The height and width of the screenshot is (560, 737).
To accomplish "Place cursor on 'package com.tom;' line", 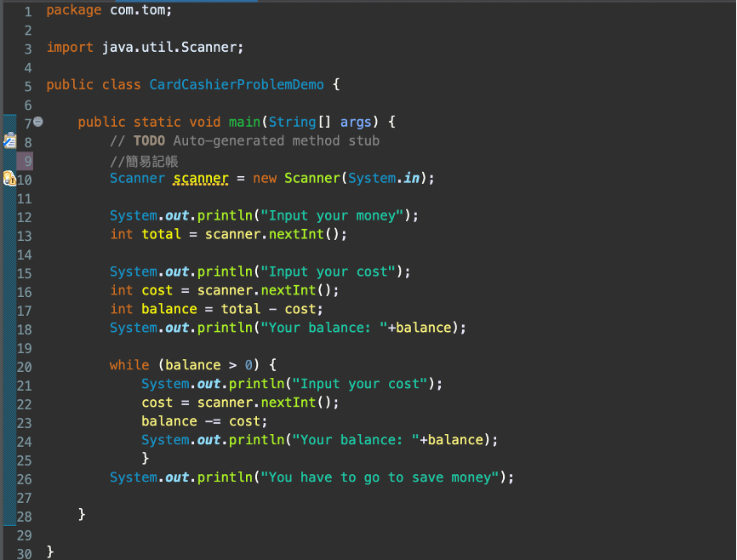I will tap(110, 10).
